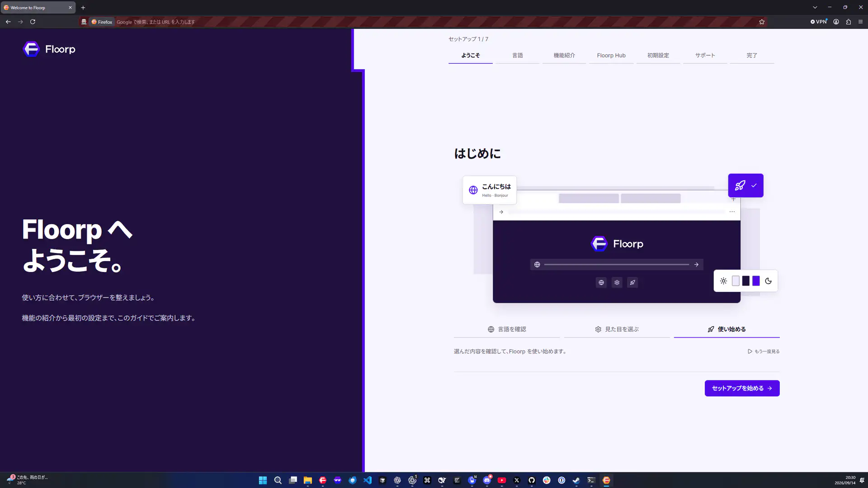Open the VPN panel in toolbar
The image size is (868, 488).
pos(818,22)
